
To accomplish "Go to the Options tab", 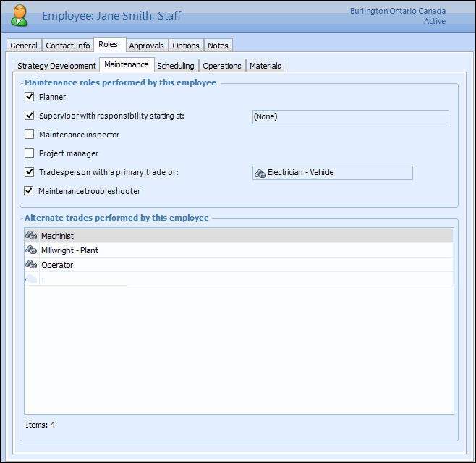I will (186, 46).
